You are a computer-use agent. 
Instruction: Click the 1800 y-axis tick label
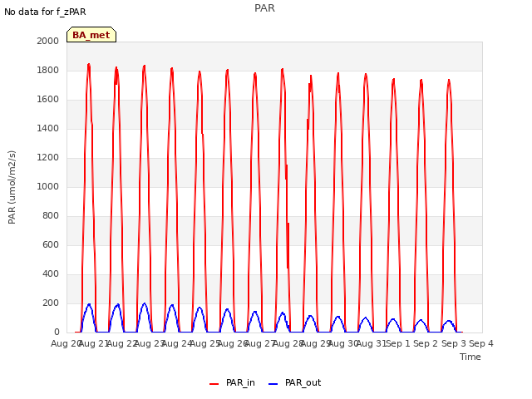[48, 70]
